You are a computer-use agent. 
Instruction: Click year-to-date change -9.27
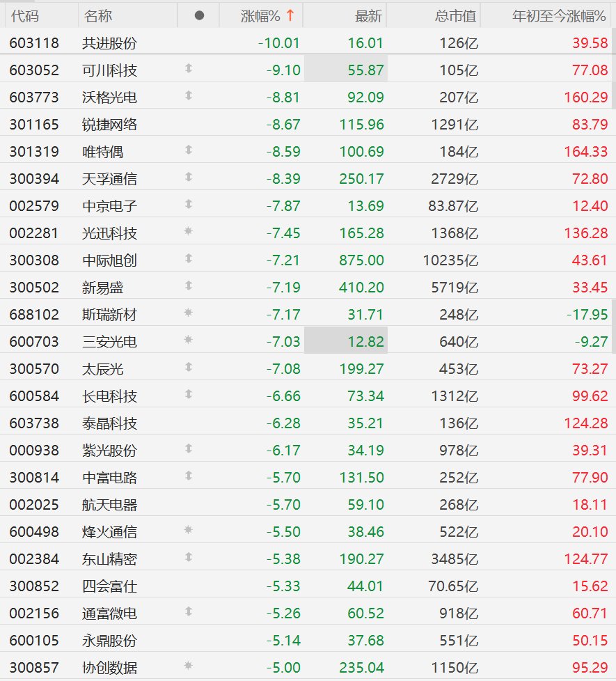591,342
